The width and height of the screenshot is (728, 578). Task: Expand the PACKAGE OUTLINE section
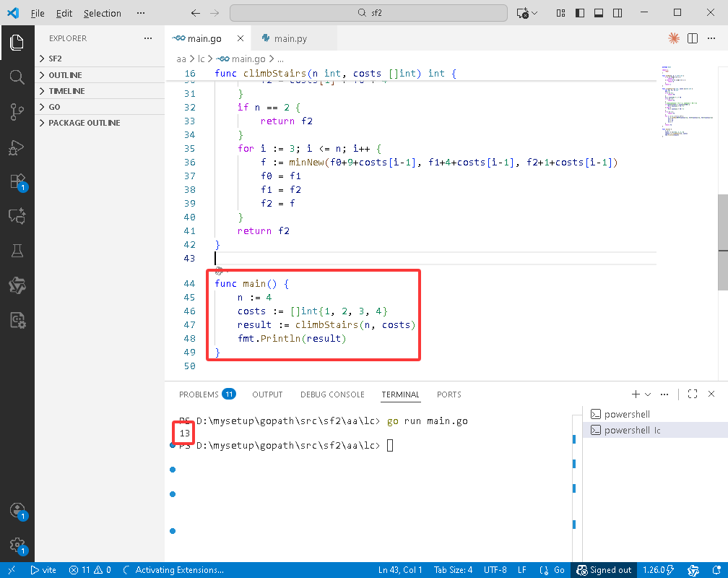(100, 123)
